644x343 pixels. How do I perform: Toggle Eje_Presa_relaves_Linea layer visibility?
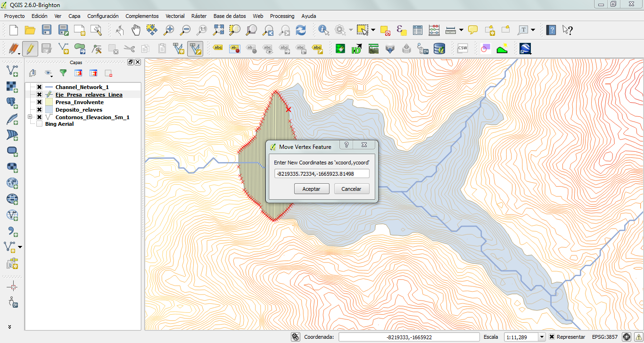pos(40,95)
